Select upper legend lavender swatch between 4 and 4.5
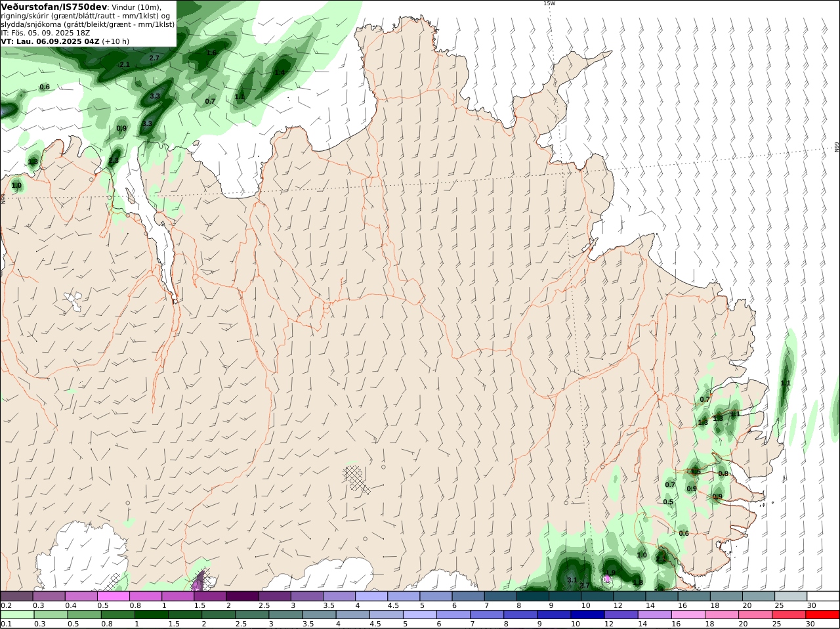 click(x=371, y=596)
